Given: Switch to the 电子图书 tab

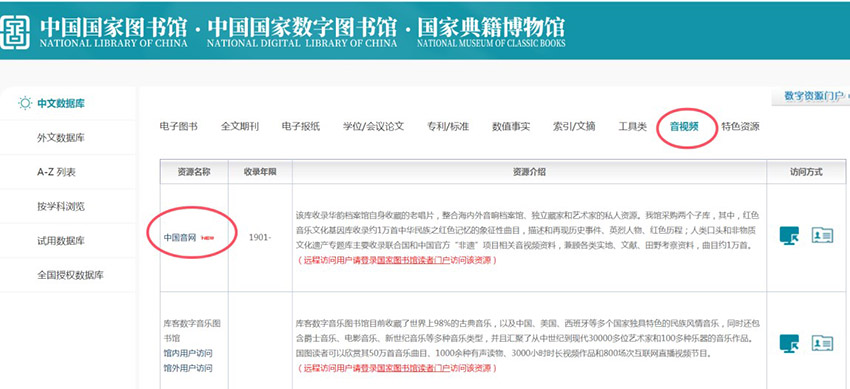Looking at the screenshot, I should (x=178, y=126).
